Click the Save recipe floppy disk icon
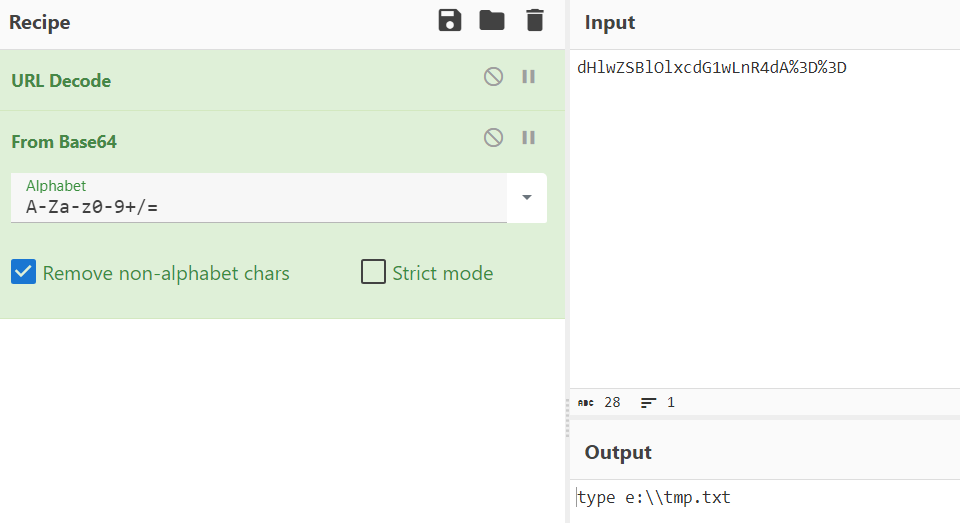This screenshot has height=523, width=960. tap(450, 21)
